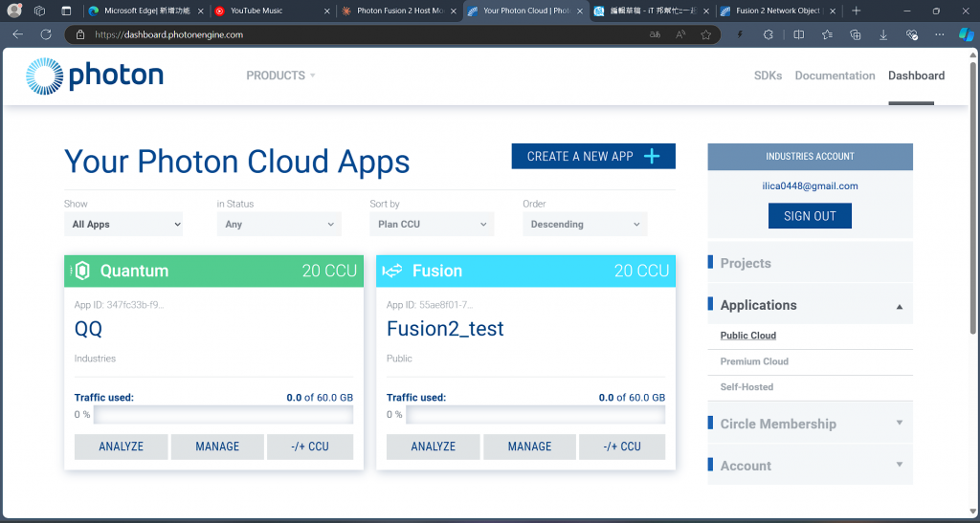View site info via the lock icon
Viewport: 980px width, 523px height.
coord(80,35)
